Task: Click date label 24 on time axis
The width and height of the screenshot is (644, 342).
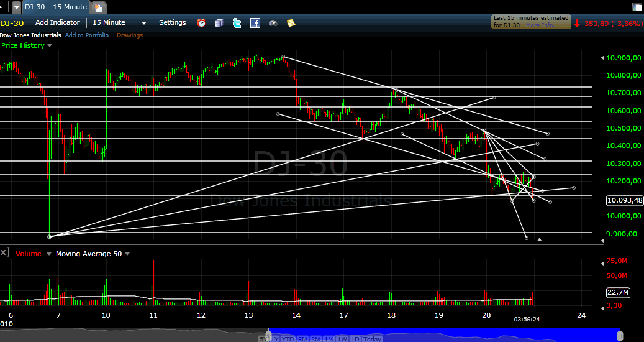Action: coord(581,315)
